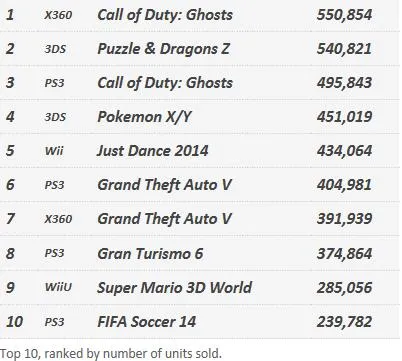Click the FIFA Soccer 14 title
The image size is (402, 361).
147,322
